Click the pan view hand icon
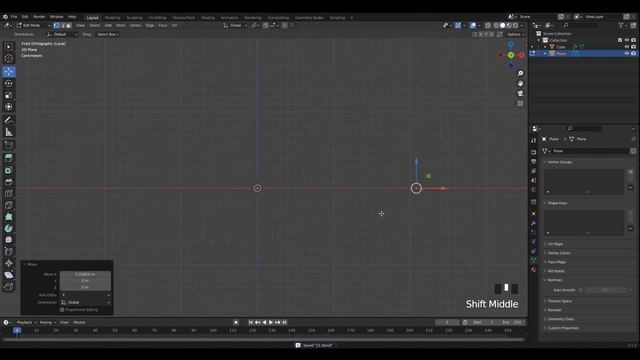Image resolution: width=640 pixels, height=360 pixels. 520,83
